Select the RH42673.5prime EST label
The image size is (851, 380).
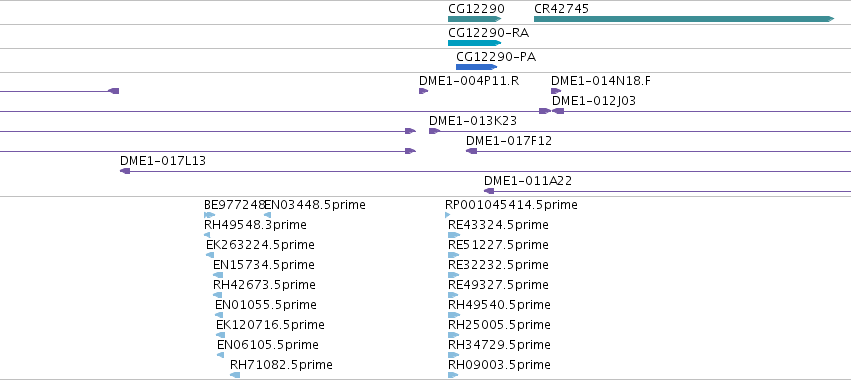pyautogui.click(x=264, y=285)
